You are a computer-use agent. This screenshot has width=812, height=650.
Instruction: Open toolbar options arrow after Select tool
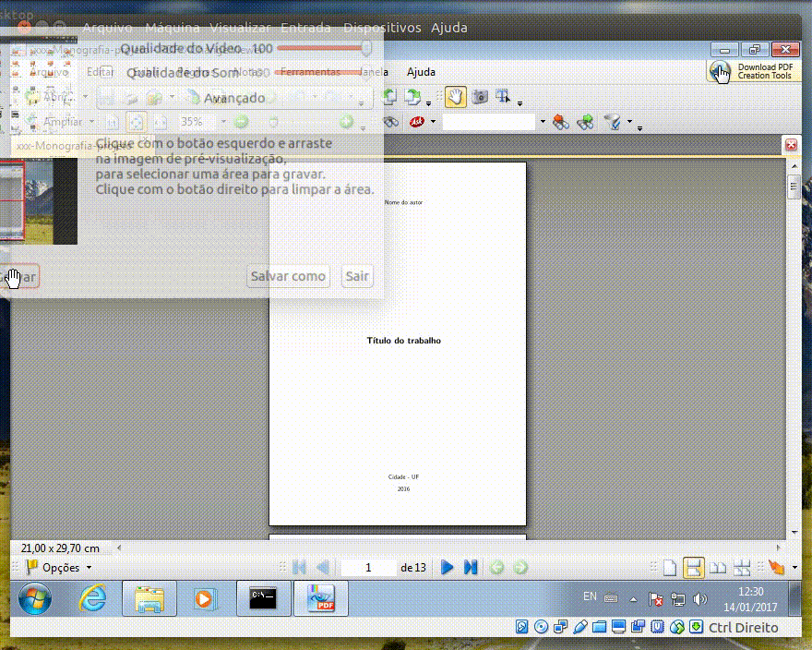click(x=519, y=103)
